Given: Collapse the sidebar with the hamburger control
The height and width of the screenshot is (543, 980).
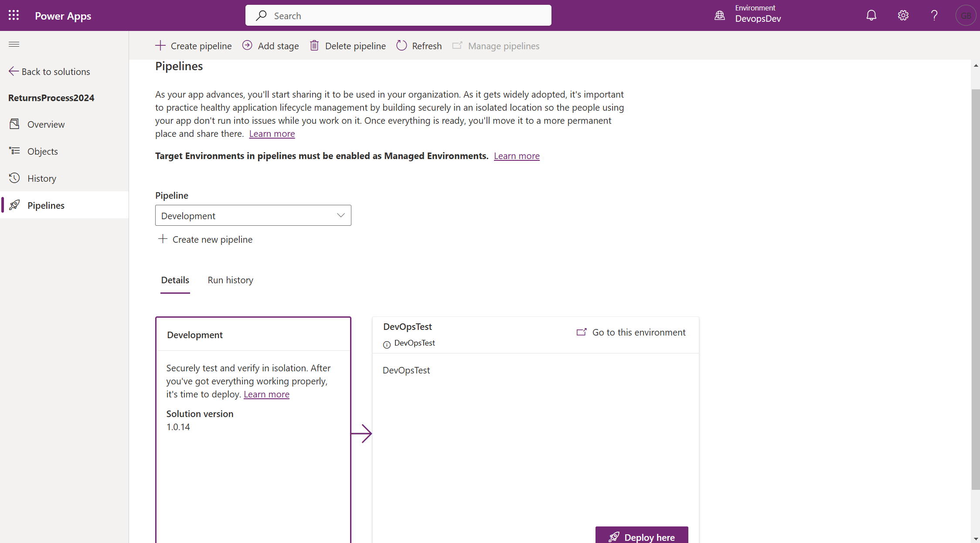Looking at the screenshot, I should [x=14, y=44].
